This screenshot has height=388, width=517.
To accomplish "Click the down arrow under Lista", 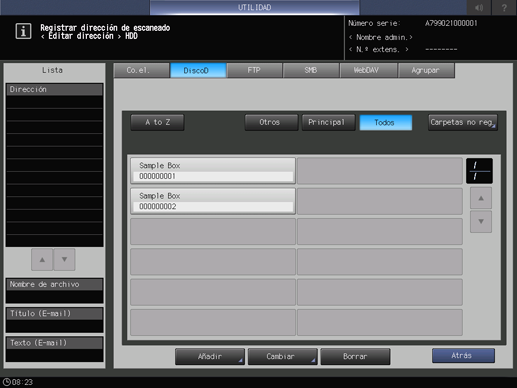I will pyautogui.click(x=64, y=259).
